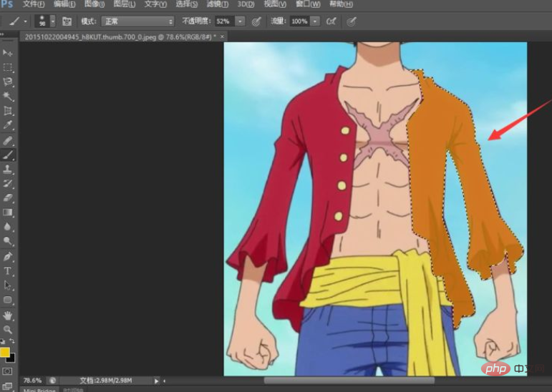Select the Rectangular Marquee tool
This screenshot has height=392, width=552.
pos(8,67)
